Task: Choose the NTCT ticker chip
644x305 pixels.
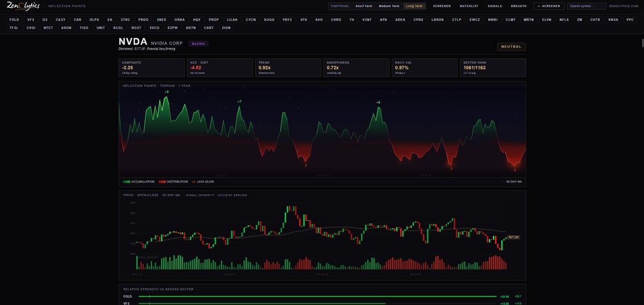Action: click(x=48, y=28)
